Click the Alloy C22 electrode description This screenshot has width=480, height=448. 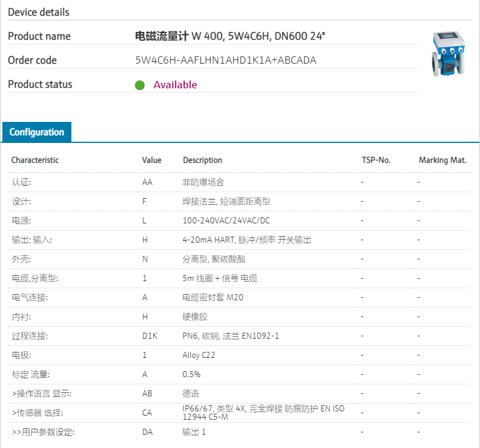[199, 355]
